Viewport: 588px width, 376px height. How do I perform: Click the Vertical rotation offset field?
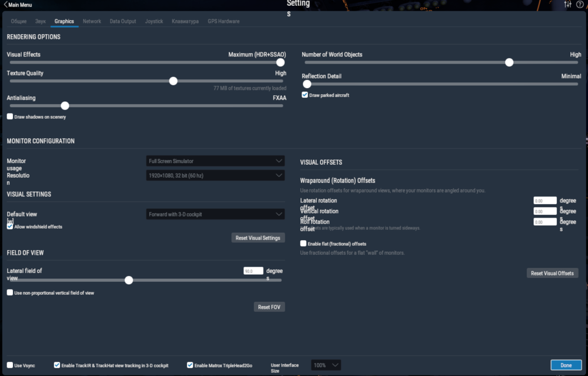tap(545, 211)
